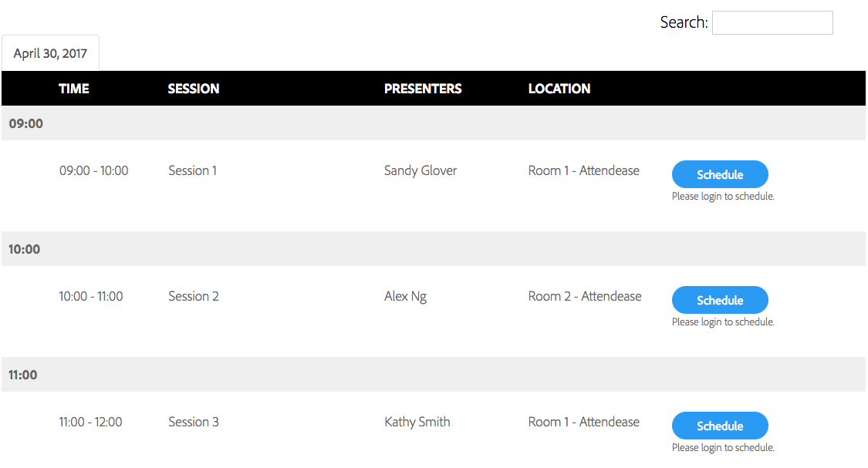Select the 09:00 - 10:00 time cell
This screenshot has height=468, width=868.
click(x=94, y=170)
